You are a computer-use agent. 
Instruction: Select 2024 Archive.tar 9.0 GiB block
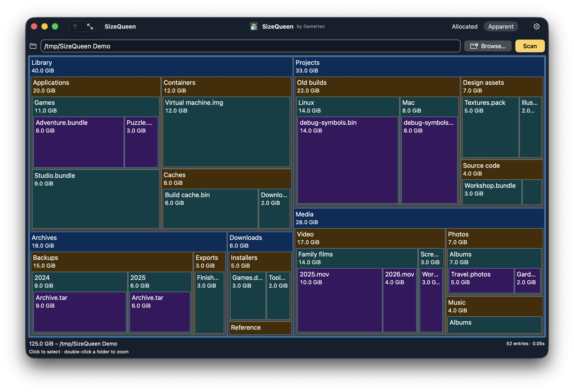(80, 312)
